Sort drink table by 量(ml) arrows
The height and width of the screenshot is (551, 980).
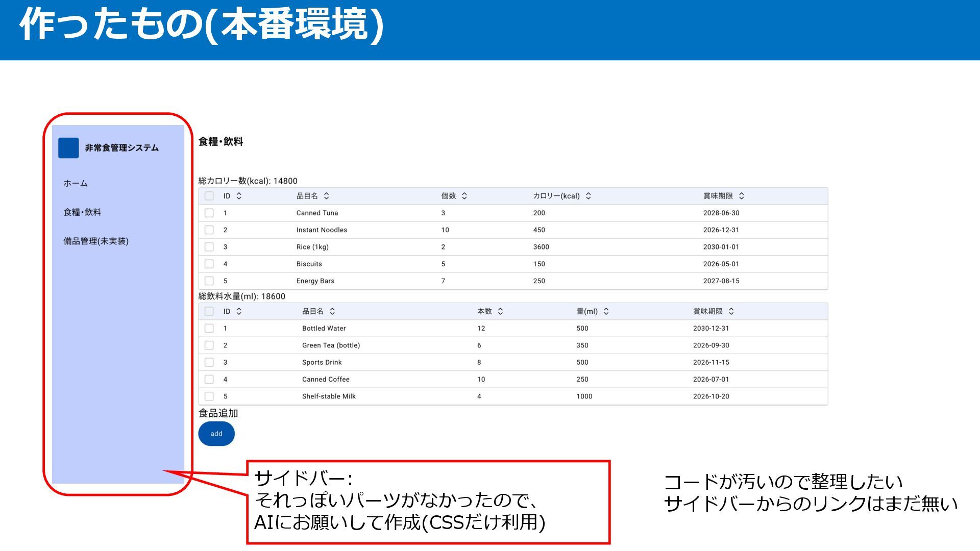click(x=606, y=311)
